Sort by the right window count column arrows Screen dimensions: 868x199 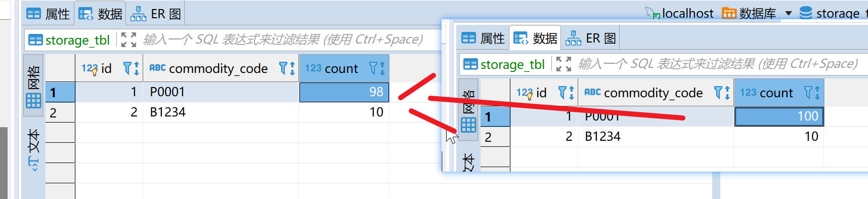(817, 93)
